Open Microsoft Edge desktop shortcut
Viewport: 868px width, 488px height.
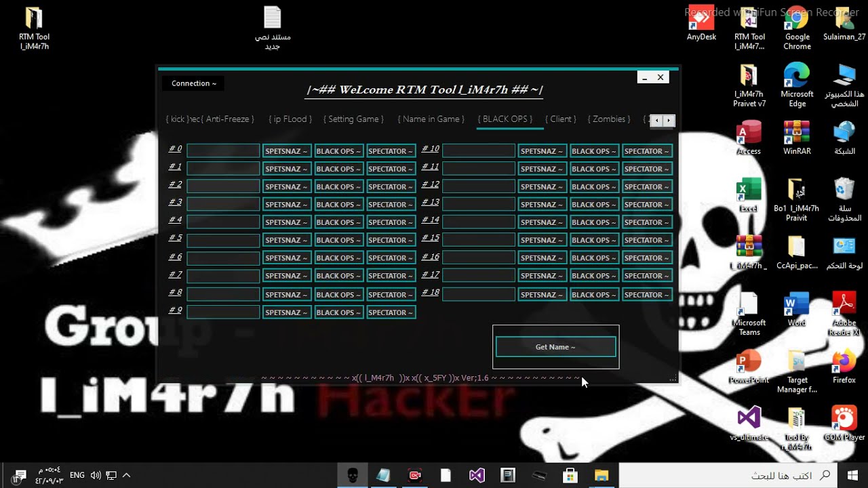pos(797,85)
